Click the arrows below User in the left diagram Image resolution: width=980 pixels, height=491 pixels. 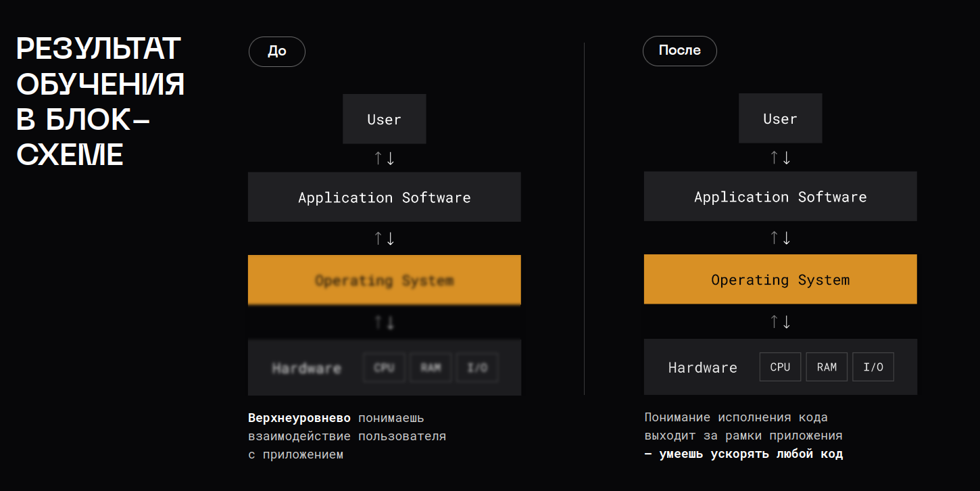(x=384, y=158)
